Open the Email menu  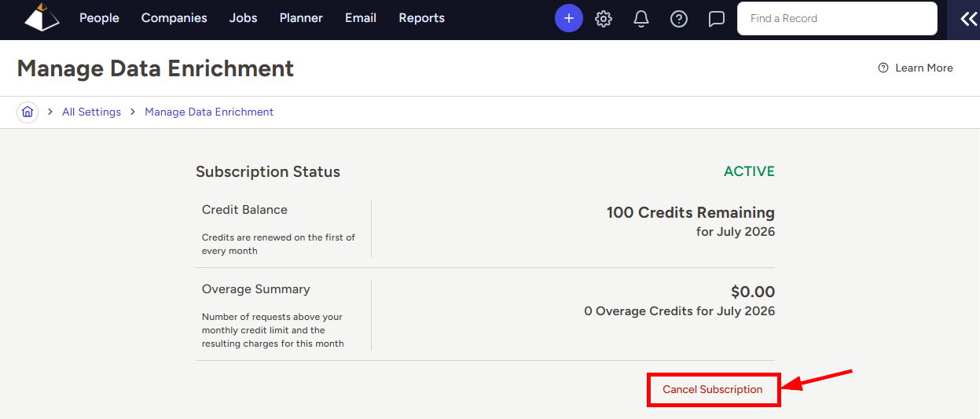point(361,18)
